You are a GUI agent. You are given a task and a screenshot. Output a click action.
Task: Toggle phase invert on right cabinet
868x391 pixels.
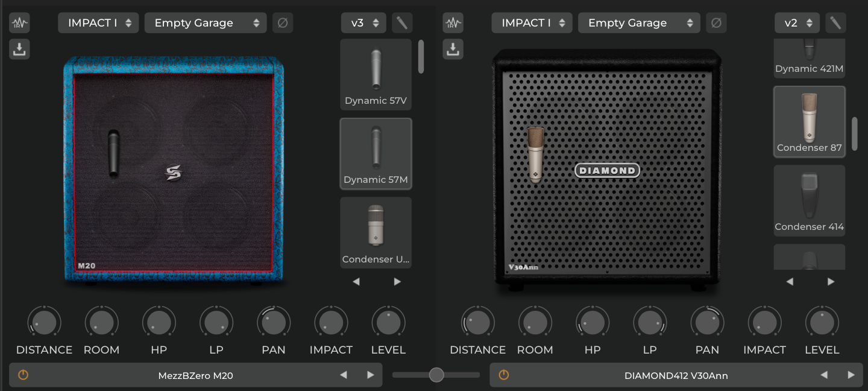pos(716,24)
